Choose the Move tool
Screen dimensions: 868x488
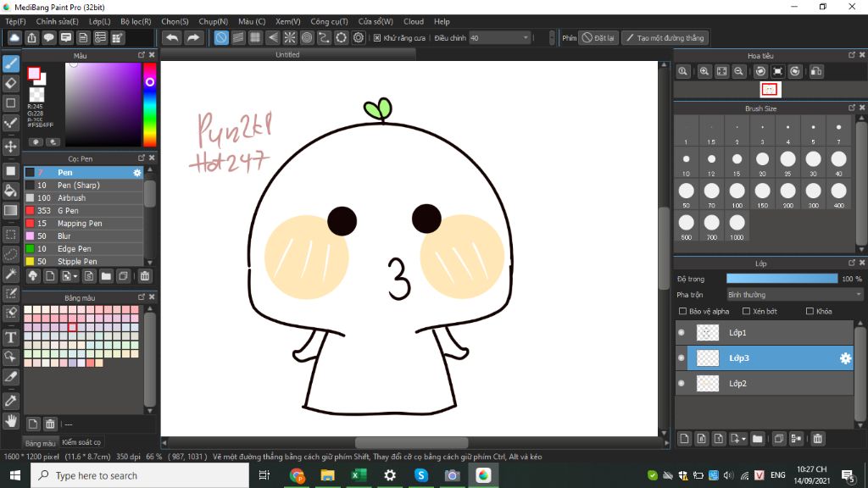tap(10, 147)
